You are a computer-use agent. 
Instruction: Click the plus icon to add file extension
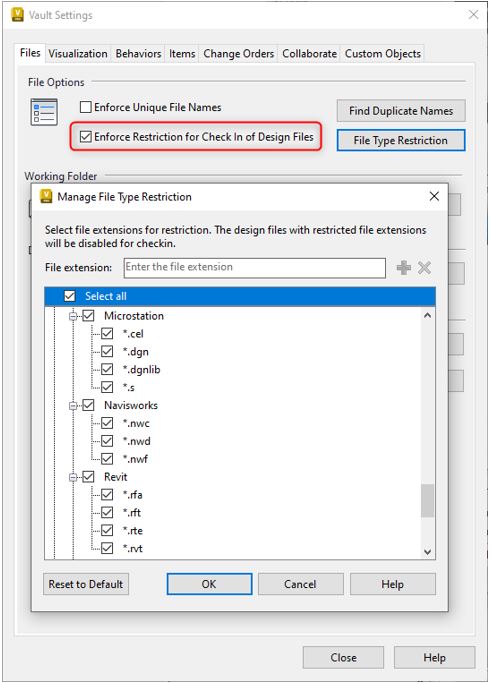(x=403, y=267)
